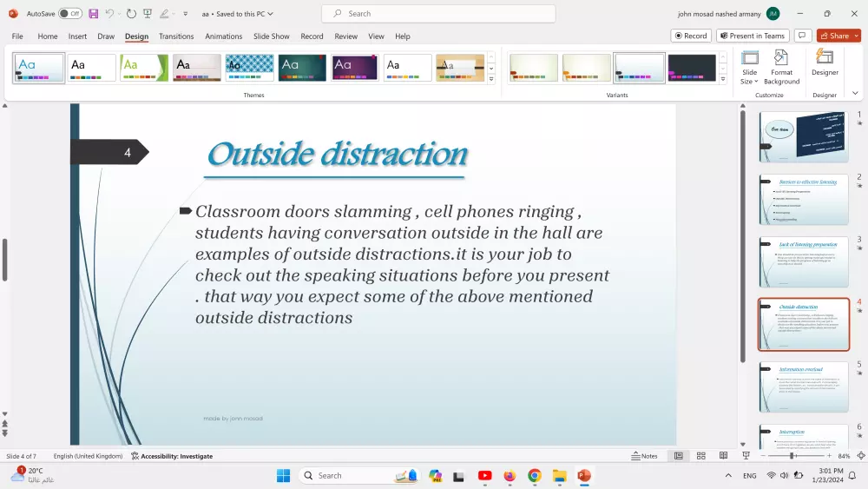Open the Comments pane icon
This screenshot has height=489, width=868.
coord(803,36)
